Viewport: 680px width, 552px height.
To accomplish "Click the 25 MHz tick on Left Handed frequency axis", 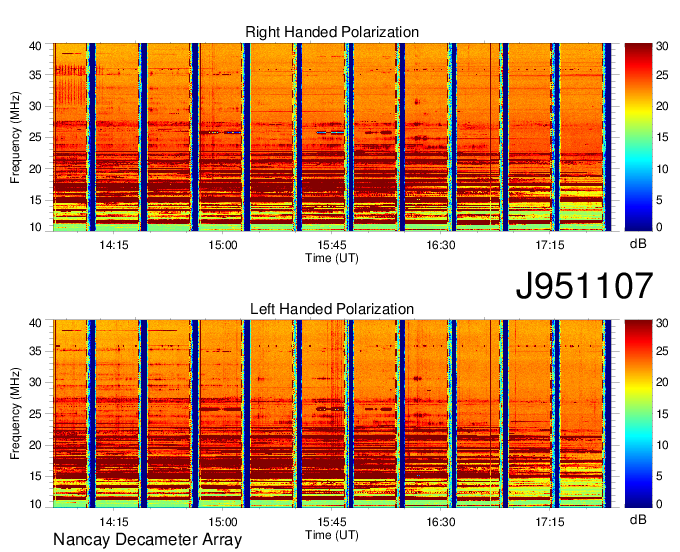I will pos(35,414).
